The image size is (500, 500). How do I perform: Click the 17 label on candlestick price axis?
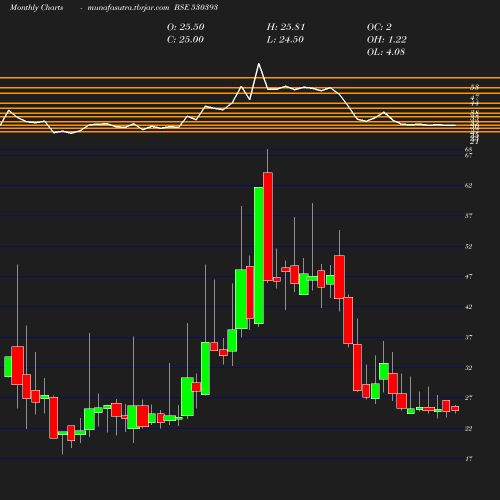point(468,459)
